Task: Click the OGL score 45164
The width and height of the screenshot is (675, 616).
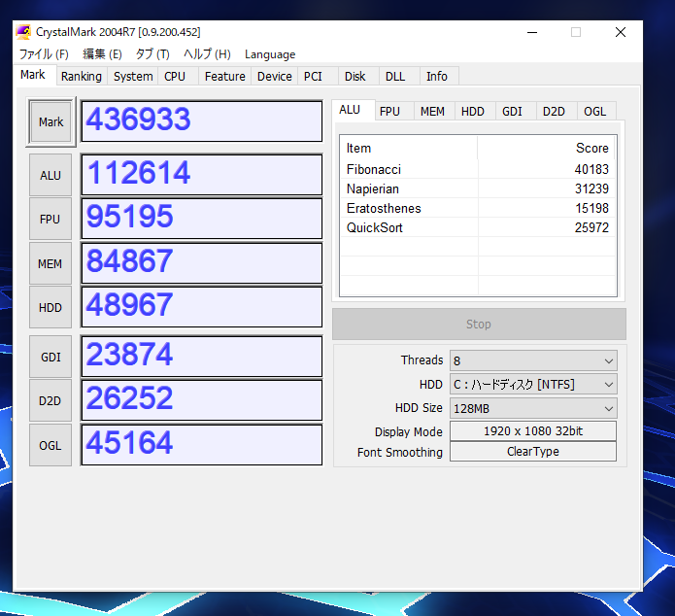Action: pos(201,445)
